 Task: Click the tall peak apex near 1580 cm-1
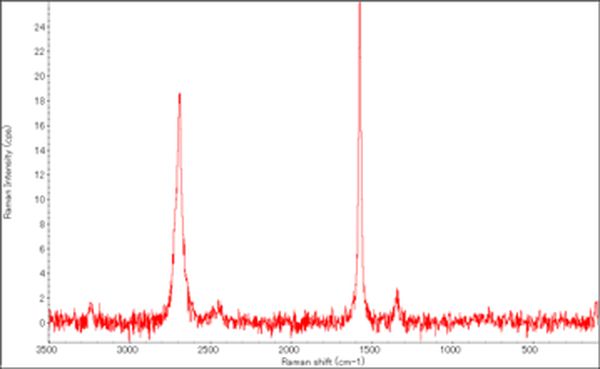pos(360,5)
